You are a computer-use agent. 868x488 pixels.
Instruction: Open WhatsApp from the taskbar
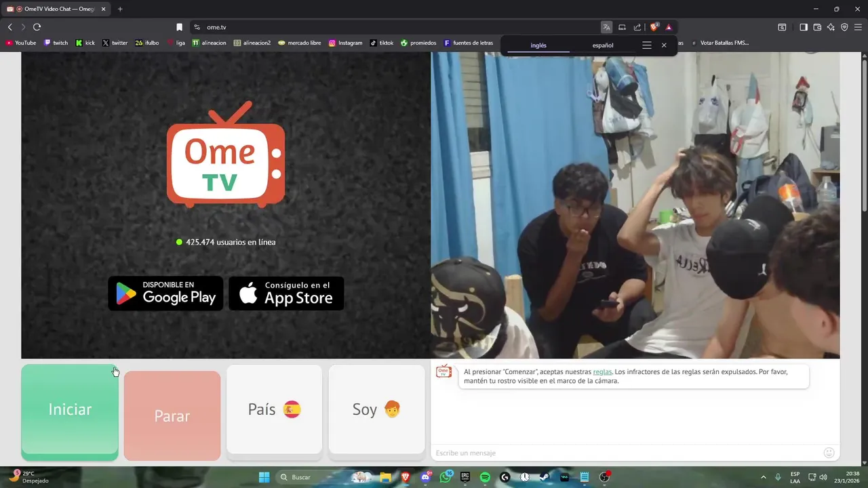(x=446, y=477)
